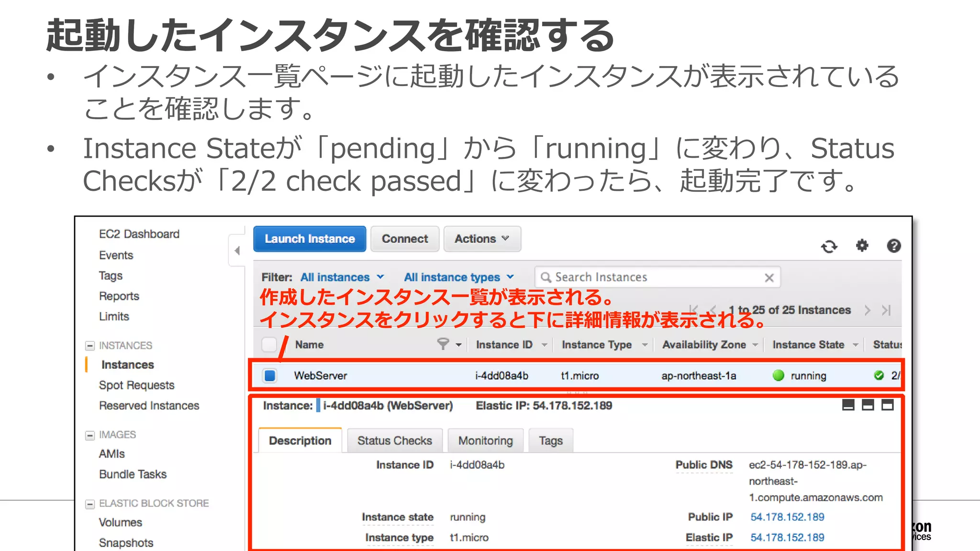The height and width of the screenshot is (551, 980).
Task: Switch to the Status Checks tab
Action: tap(394, 441)
